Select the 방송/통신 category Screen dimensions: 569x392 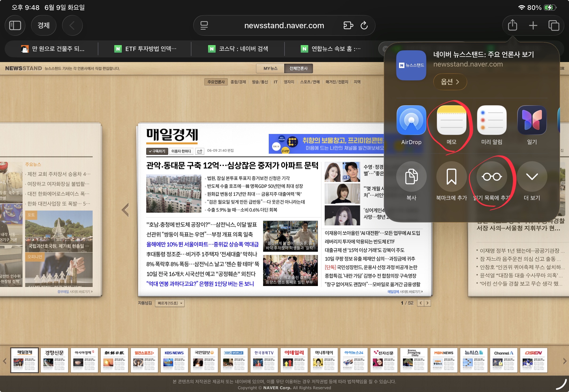point(260,82)
